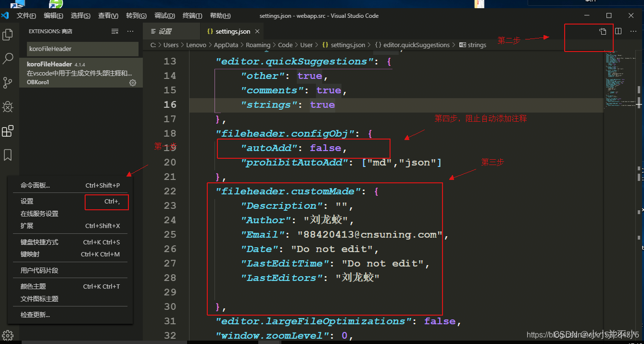Click line number 16 in the gutter
644x344 pixels.
tap(170, 105)
